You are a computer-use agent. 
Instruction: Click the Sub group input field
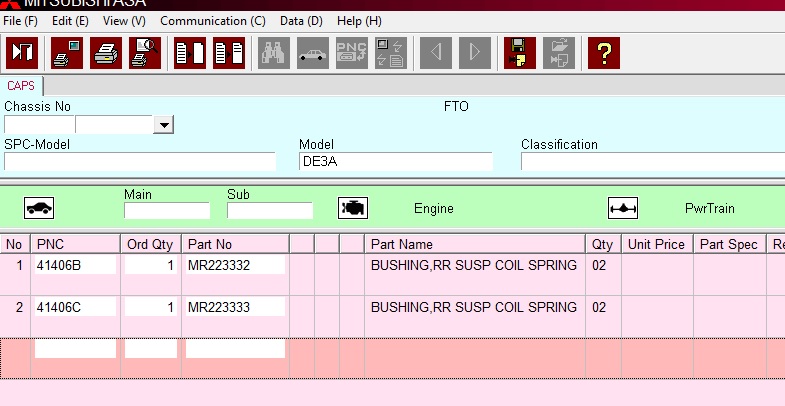(x=270, y=211)
